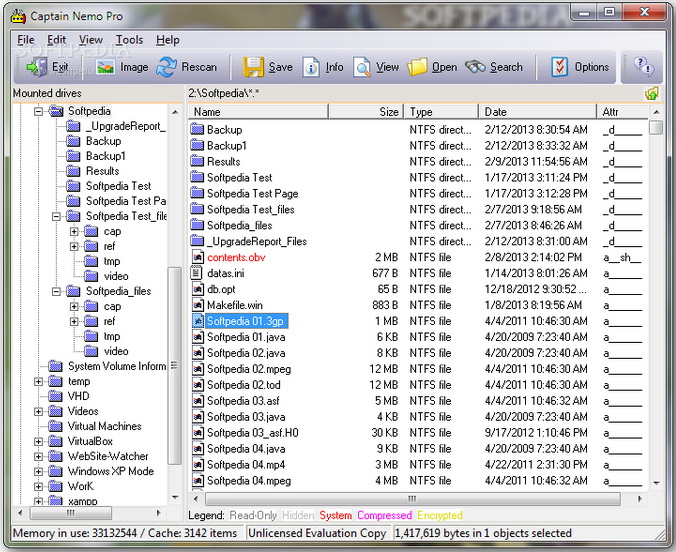This screenshot has width=676, height=552.
Task: Select _UpgradeReport_ folder in tree
Action: 125,126
